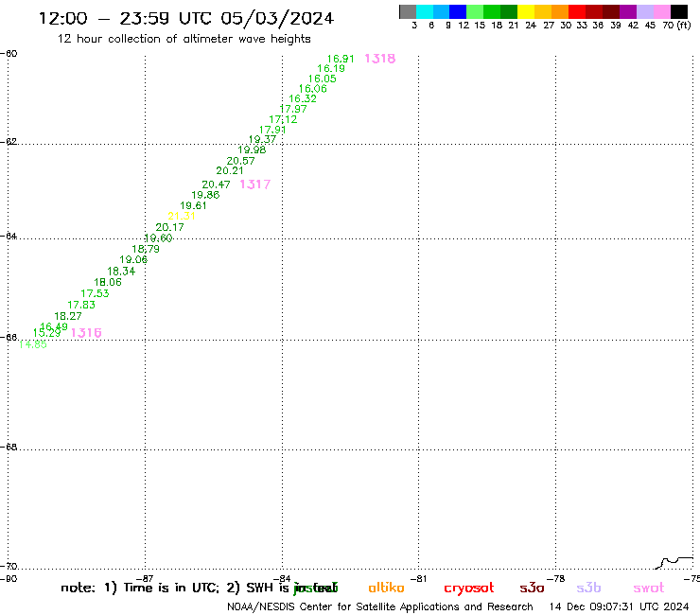
Task: Click the altika satellite legend label
Action: (387, 588)
